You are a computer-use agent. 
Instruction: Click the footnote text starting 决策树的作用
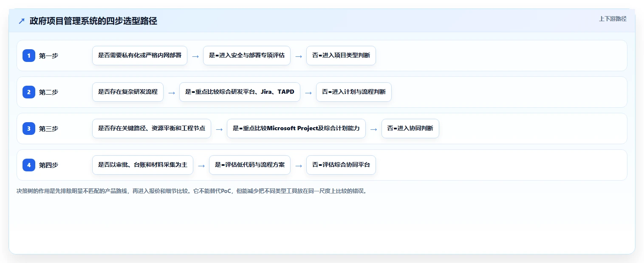tap(192, 191)
